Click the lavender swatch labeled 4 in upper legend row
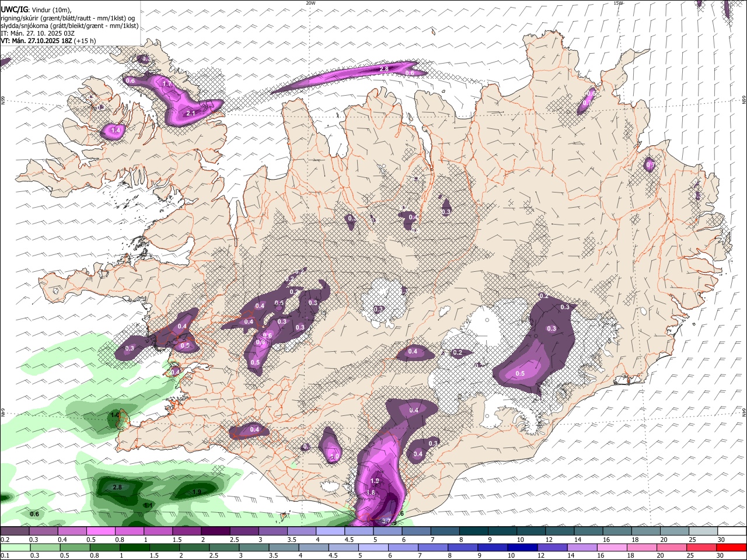This screenshot has width=747, height=560. (x=330, y=531)
